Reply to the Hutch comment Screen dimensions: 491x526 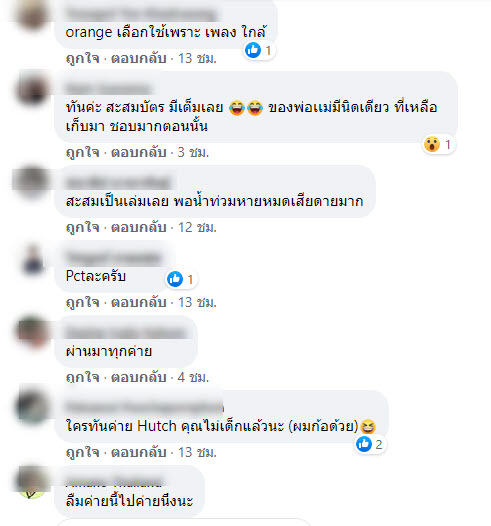[139, 452]
